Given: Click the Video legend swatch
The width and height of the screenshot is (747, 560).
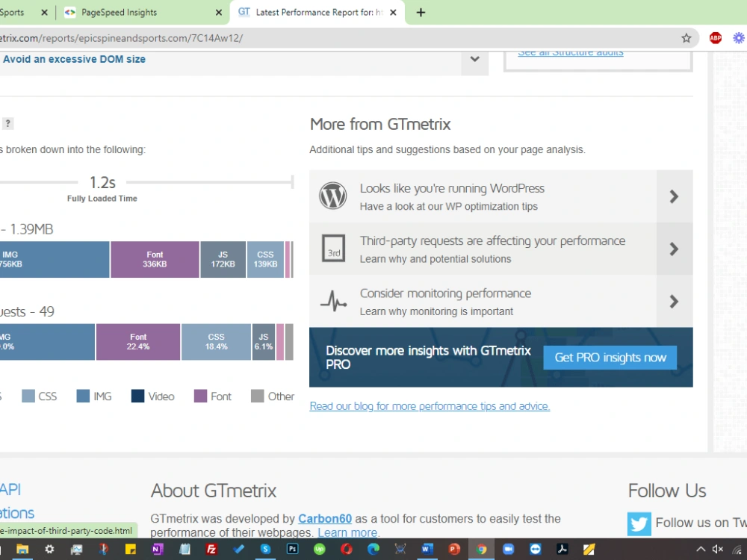Looking at the screenshot, I should (x=137, y=396).
